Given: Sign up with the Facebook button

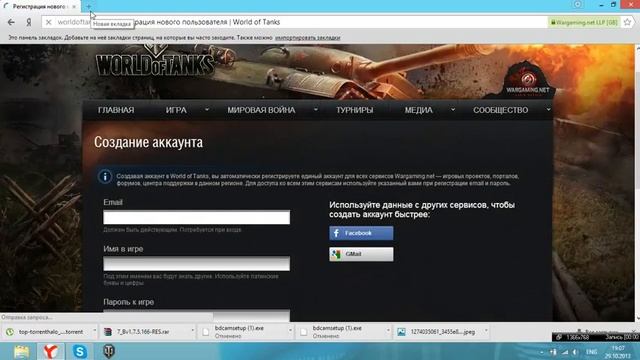Looking at the screenshot, I should [x=361, y=233].
